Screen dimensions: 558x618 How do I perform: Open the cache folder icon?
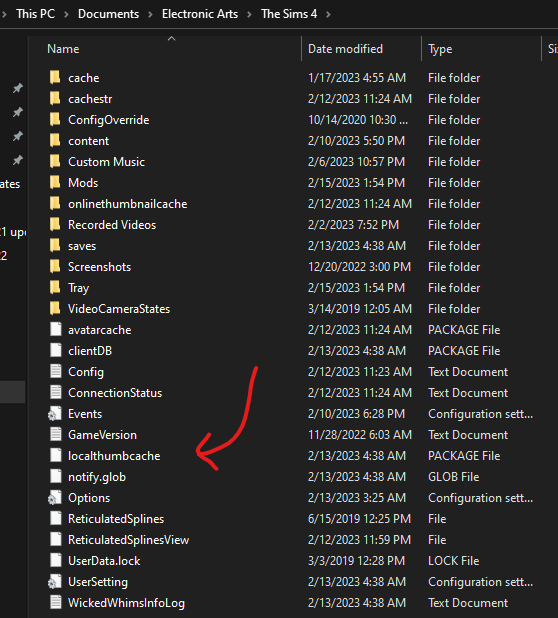tap(55, 77)
